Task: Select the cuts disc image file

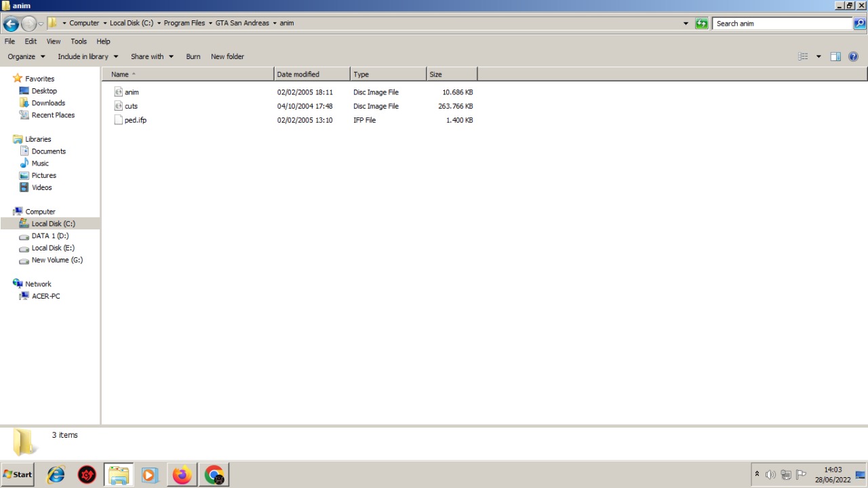Action: (x=131, y=107)
